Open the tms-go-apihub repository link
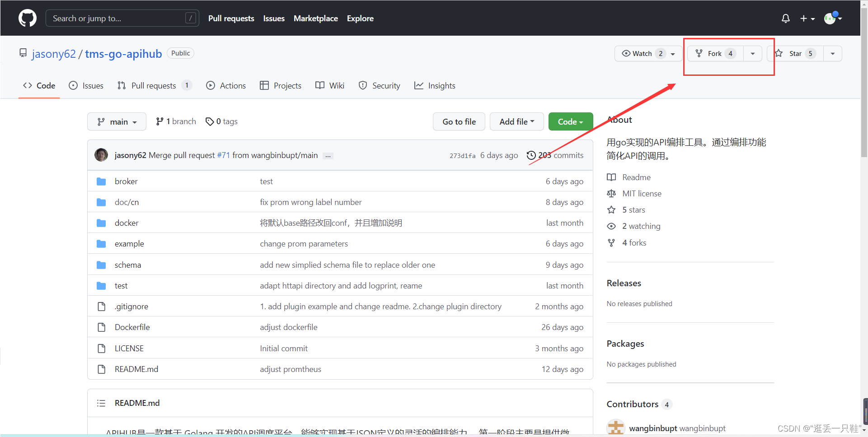 tap(123, 54)
